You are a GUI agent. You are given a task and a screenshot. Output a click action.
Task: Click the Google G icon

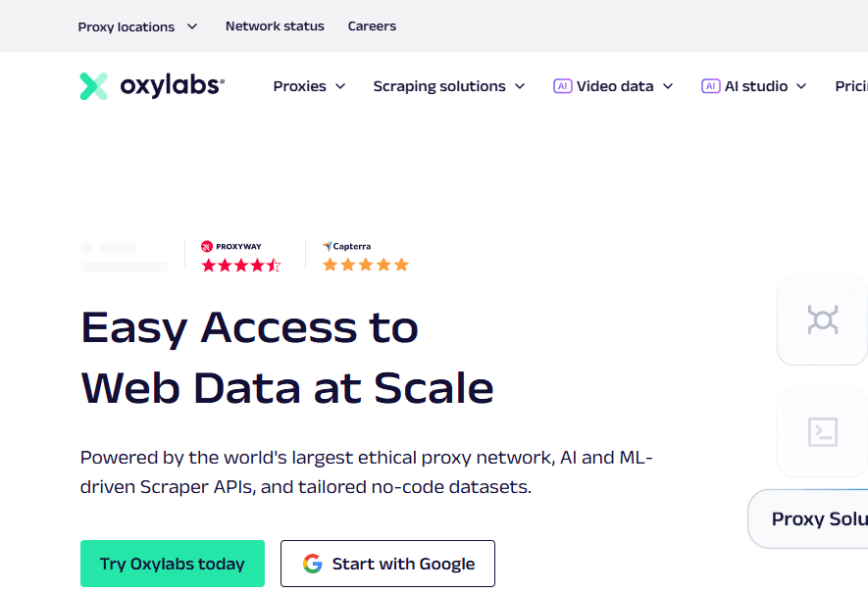pos(312,564)
